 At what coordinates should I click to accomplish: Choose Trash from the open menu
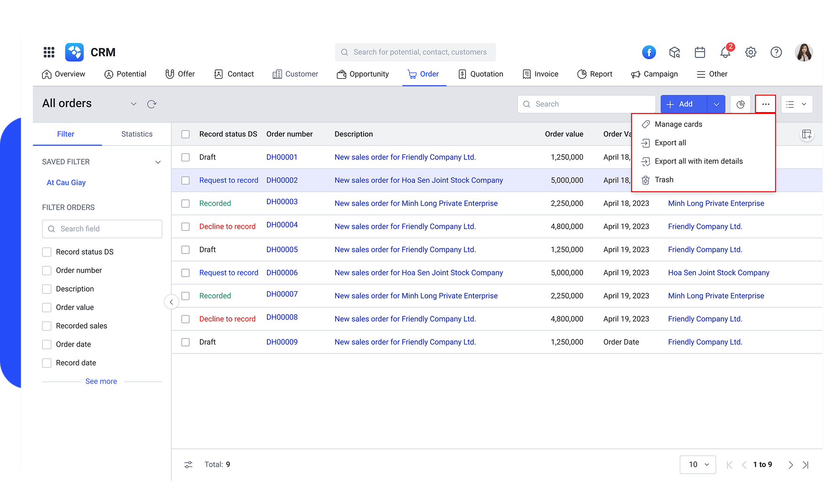coord(664,180)
